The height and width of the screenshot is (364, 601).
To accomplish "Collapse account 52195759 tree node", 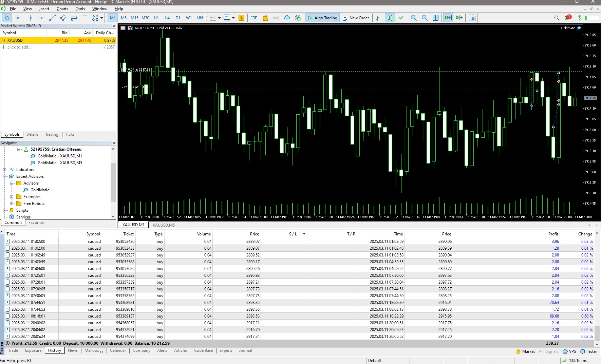I will click(x=19, y=149).
